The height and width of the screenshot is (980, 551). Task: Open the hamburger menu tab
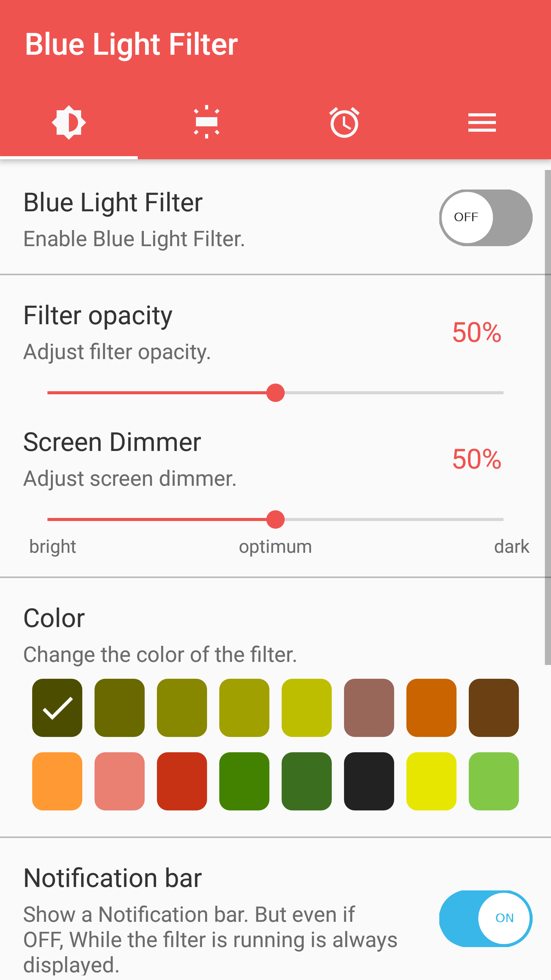pyautogui.click(x=482, y=122)
